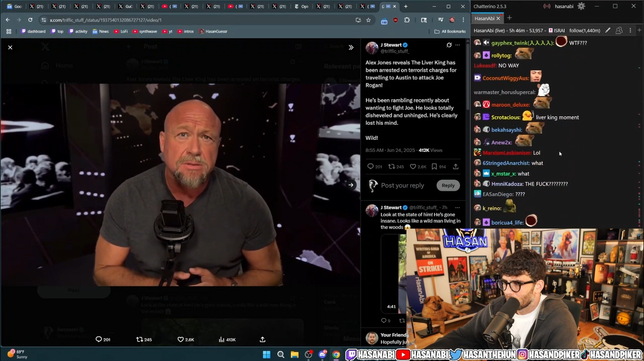Click reply icon under the video overlay (201)
This screenshot has height=361, width=644.
point(103,339)
